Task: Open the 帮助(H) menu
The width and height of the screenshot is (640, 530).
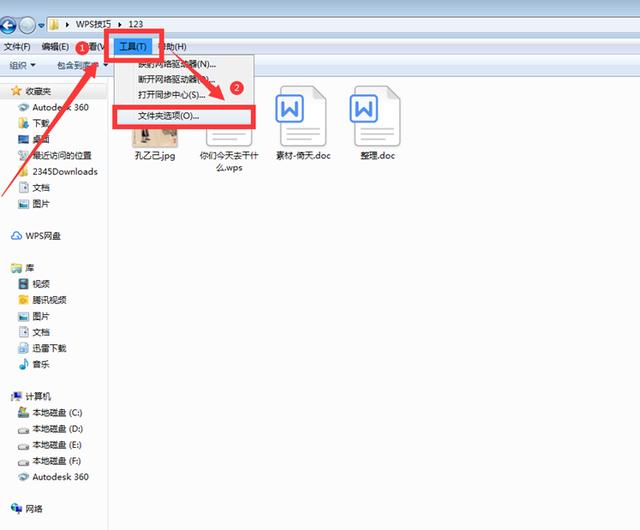Action: pyautogui.click(x=173, y=47)
